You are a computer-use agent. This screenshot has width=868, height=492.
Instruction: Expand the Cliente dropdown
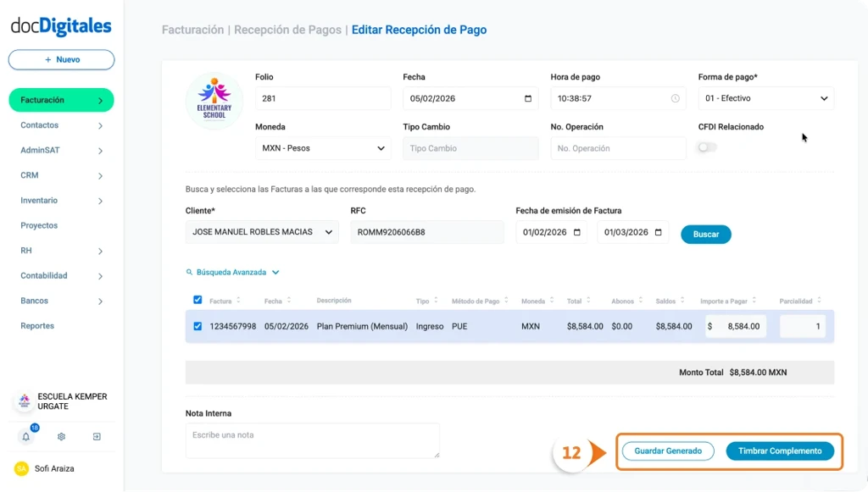pyautogui.click(x=261, y=231)
